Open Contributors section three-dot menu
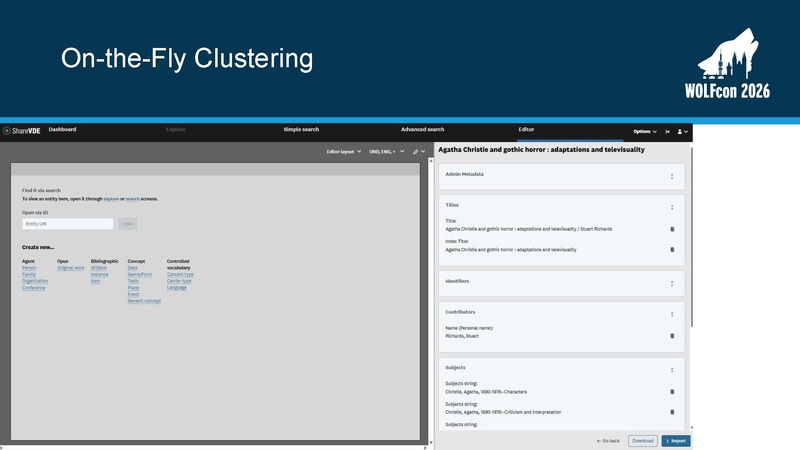800x450 pixels. click(672, 315)
